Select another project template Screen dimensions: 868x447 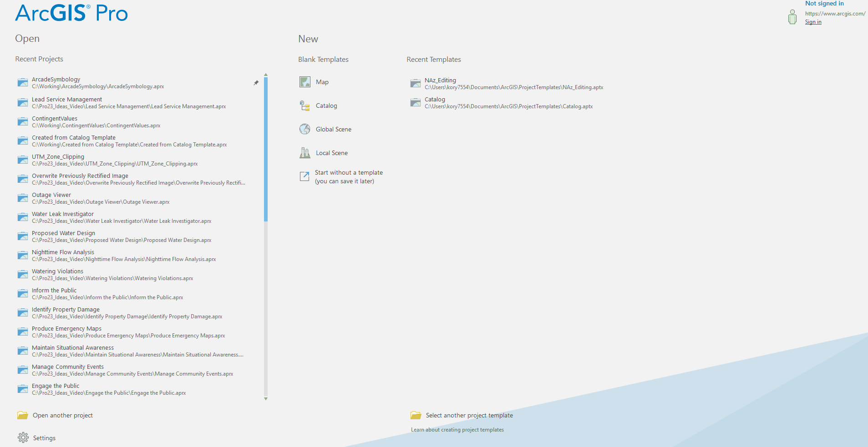pos(469,415)
